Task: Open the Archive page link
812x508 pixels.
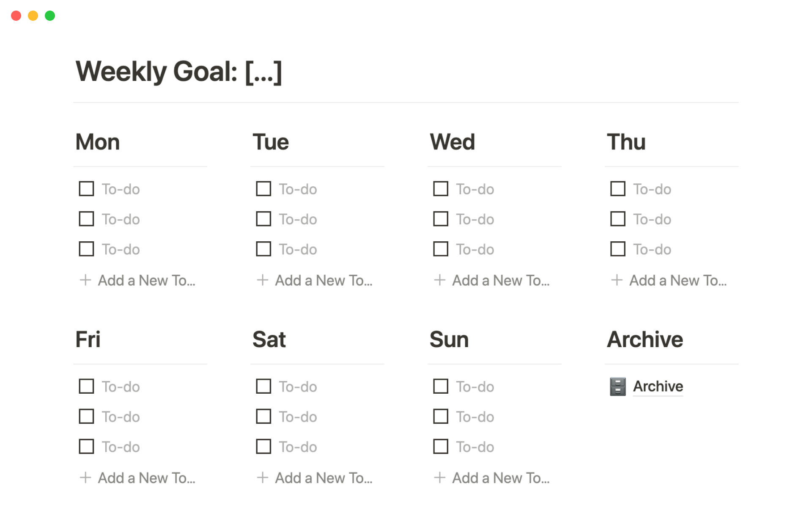Action: pos(658,387)
